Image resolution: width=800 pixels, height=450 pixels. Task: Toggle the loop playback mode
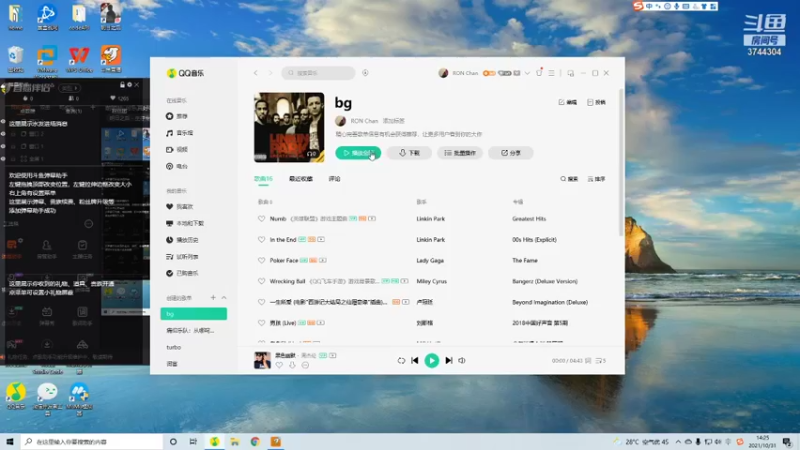click(x=401, y=361)
